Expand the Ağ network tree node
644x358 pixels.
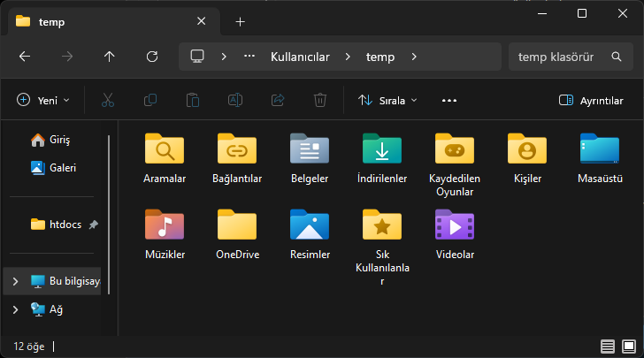click(16, 309)
